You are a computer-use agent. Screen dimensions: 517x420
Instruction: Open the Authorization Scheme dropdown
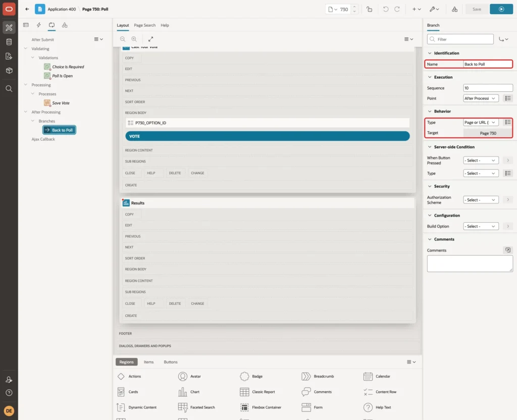(481, 200)
